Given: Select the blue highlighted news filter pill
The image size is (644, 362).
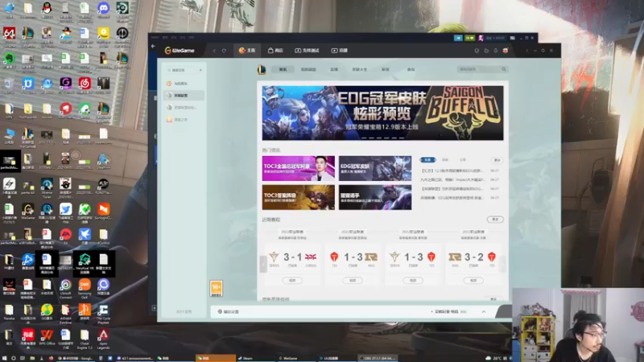Looking at the screenshot, I should pyautogui.click(x=427, y=159).
